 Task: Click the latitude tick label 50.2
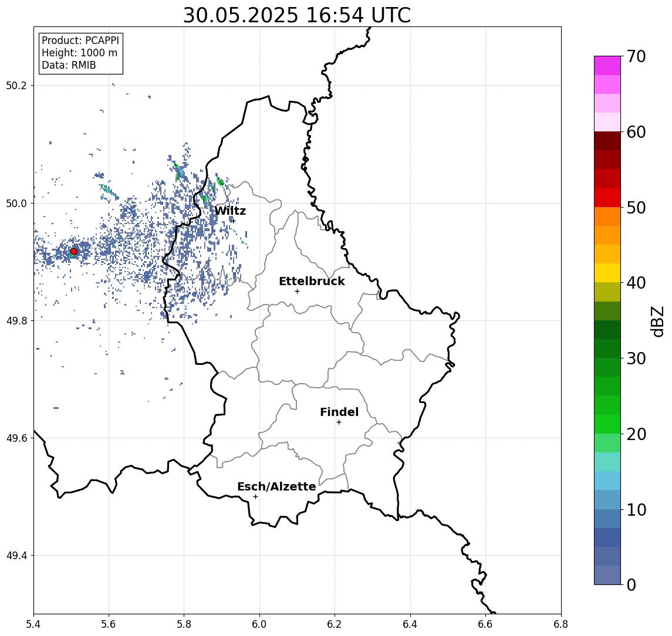click(x=16, y=85)
